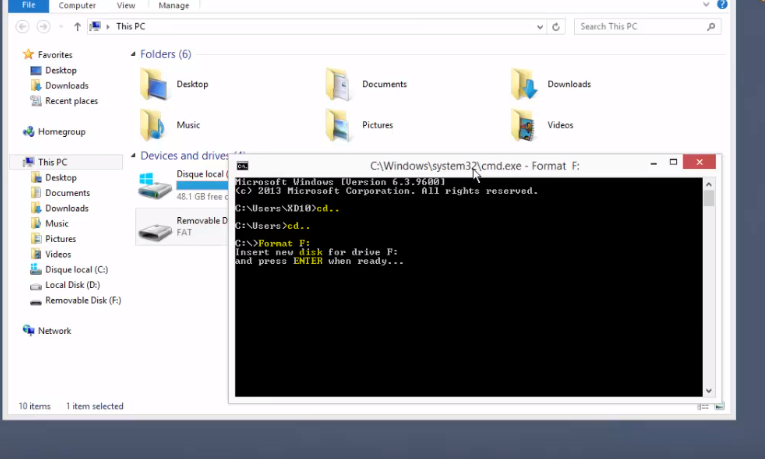The image size is (765, 459).
Task: Refresh the This PC view
Action: coord(556,27)
